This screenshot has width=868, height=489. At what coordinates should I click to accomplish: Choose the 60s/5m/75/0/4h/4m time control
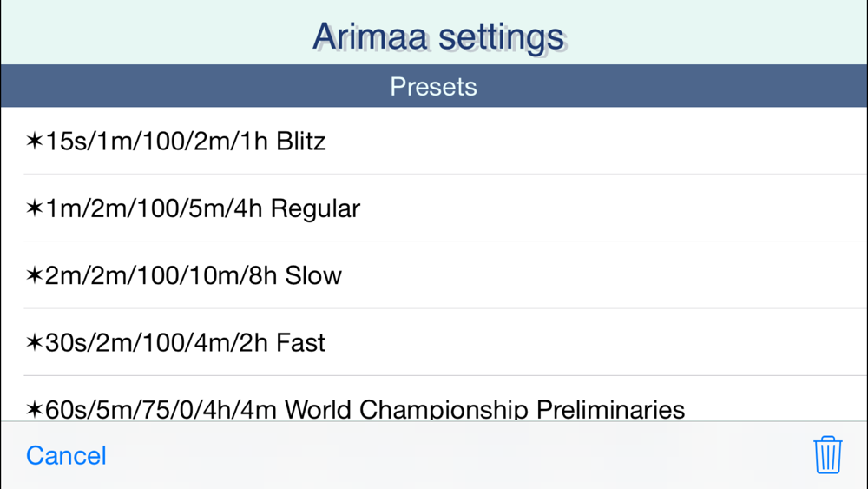(x=161, y=410)
